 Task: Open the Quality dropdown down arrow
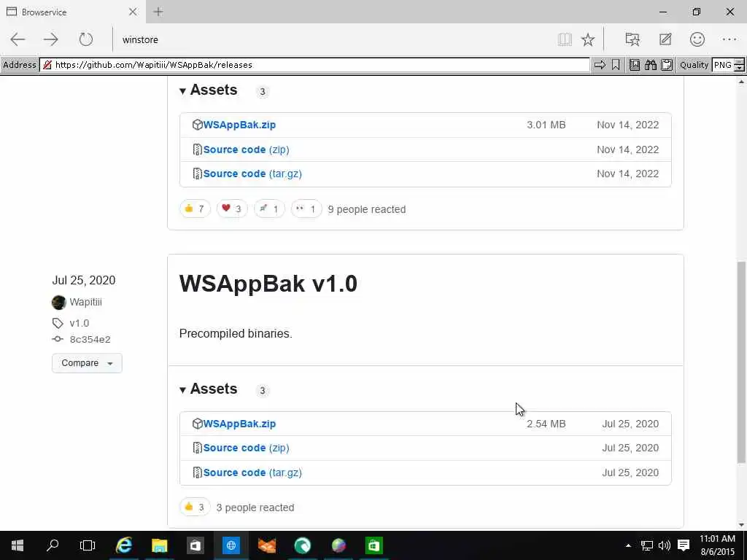(x=740, y=68)
